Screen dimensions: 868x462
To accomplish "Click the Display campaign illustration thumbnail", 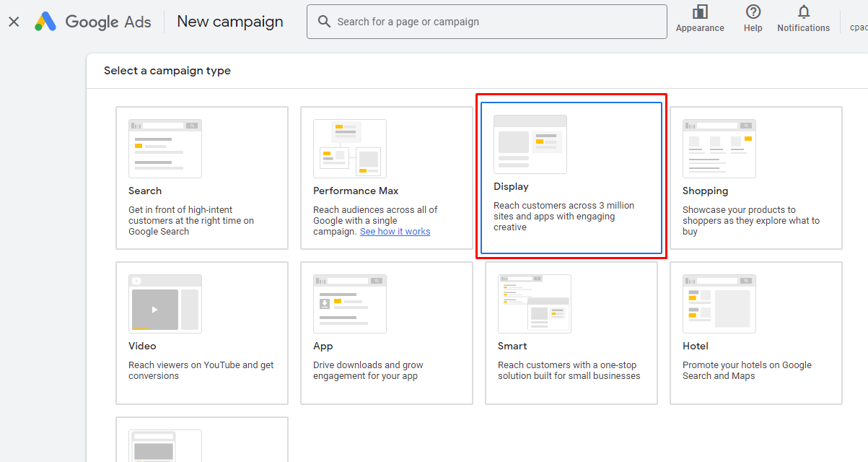I will coord(530,144).
